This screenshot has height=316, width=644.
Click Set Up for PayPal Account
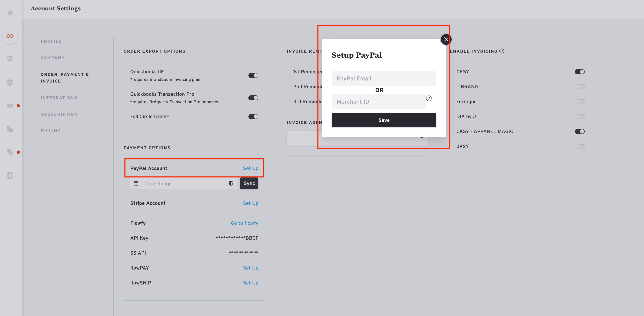(250, 168)
